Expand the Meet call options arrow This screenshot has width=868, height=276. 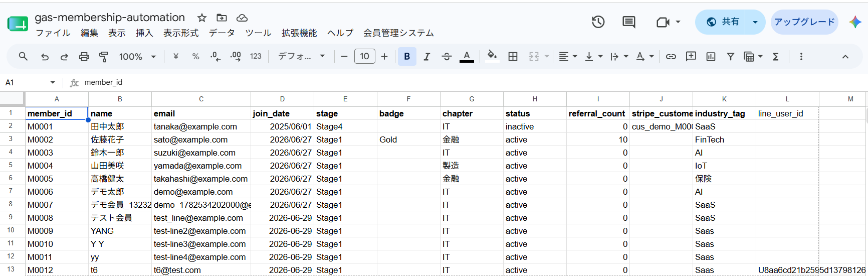(678, 22)
